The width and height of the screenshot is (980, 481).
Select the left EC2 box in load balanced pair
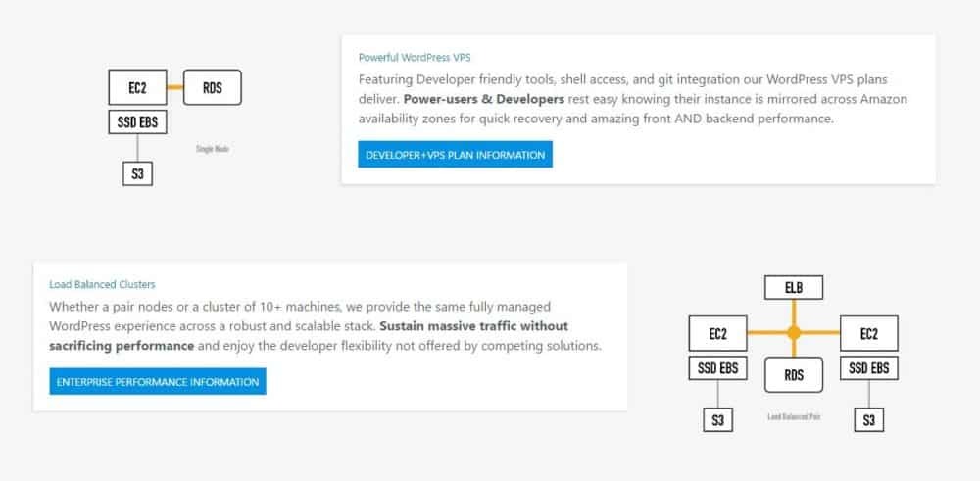pyautogui.click(x=718, y=333)
